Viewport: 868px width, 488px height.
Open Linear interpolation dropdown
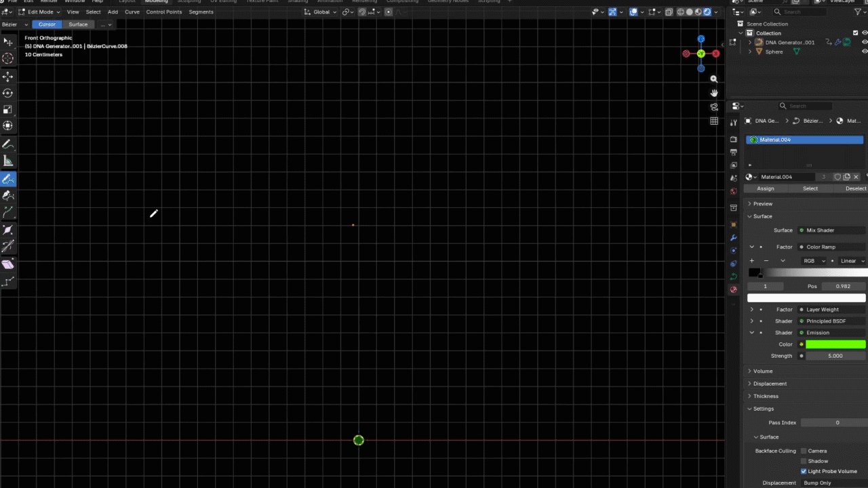pos(852,261)
